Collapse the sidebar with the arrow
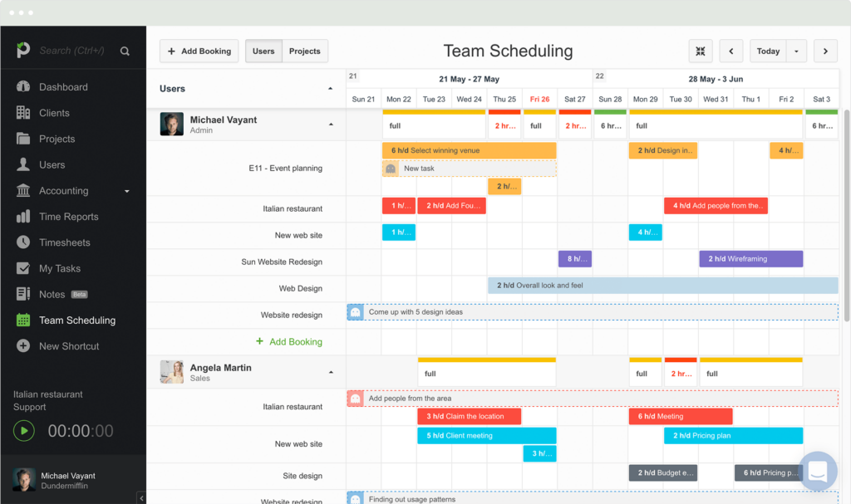The width and height of the screenshot is (851, 504). coord(141,498)
